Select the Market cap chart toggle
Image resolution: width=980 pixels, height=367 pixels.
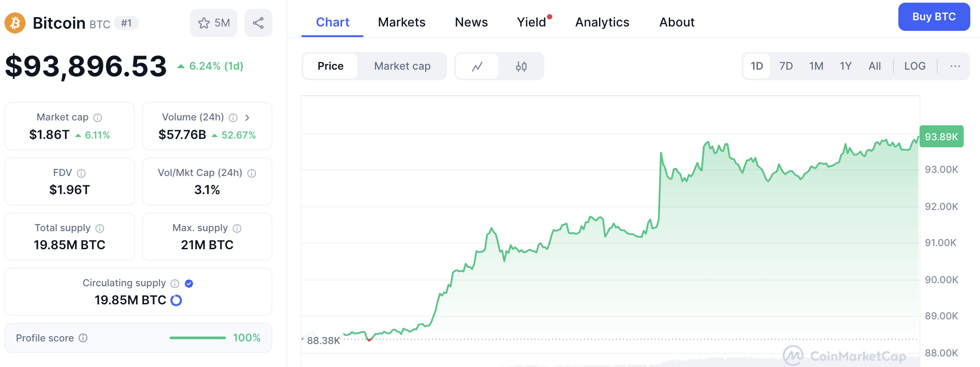(402, 66)
